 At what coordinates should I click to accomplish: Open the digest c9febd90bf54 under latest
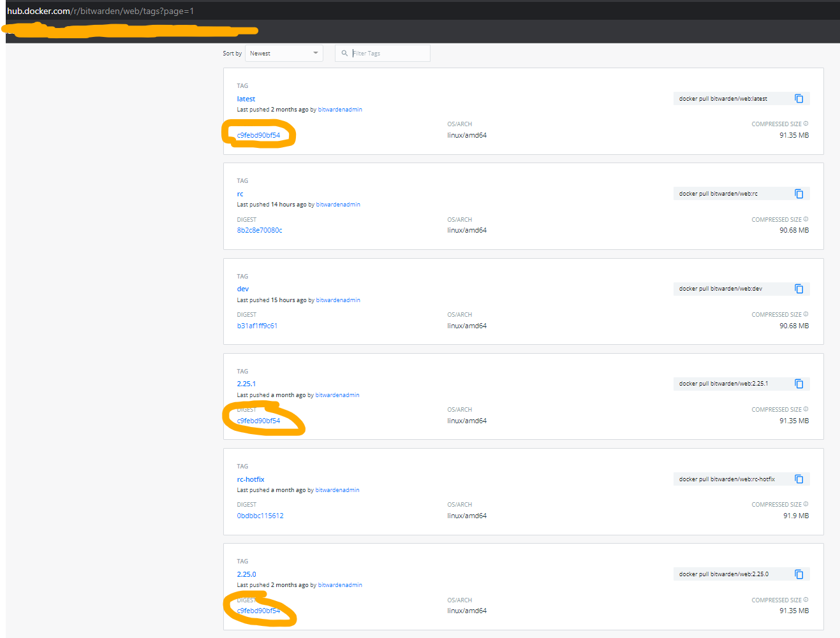click(258, 134)
